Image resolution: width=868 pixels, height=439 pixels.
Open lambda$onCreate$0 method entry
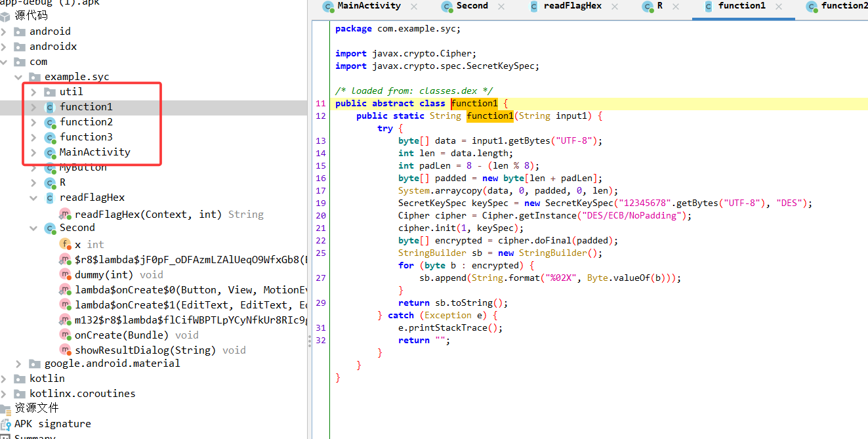click(191, 289)
